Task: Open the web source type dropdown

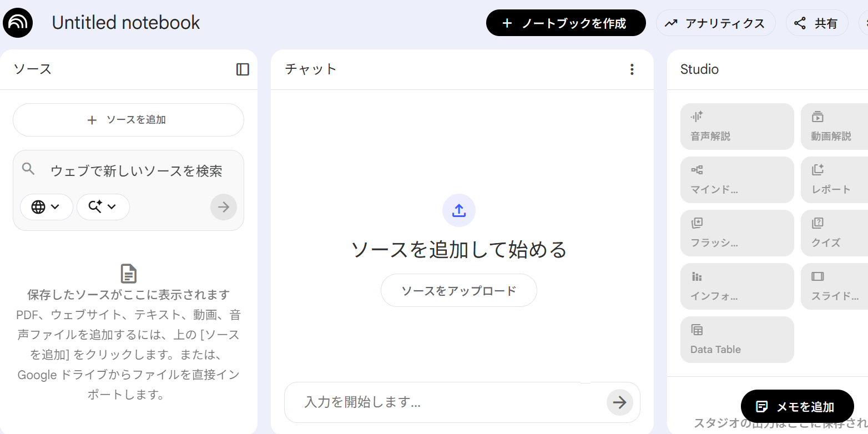Action: pyautogui.click(x=47, y=206)
